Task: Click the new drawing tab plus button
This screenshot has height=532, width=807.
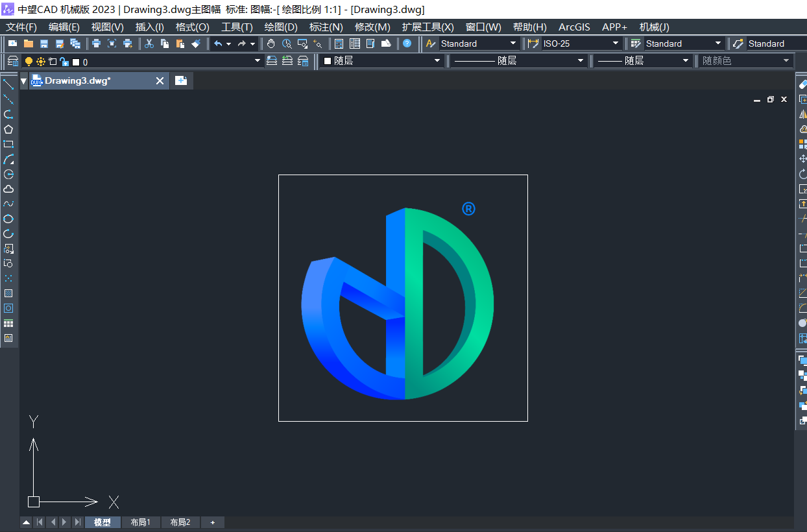Action: 181,81
